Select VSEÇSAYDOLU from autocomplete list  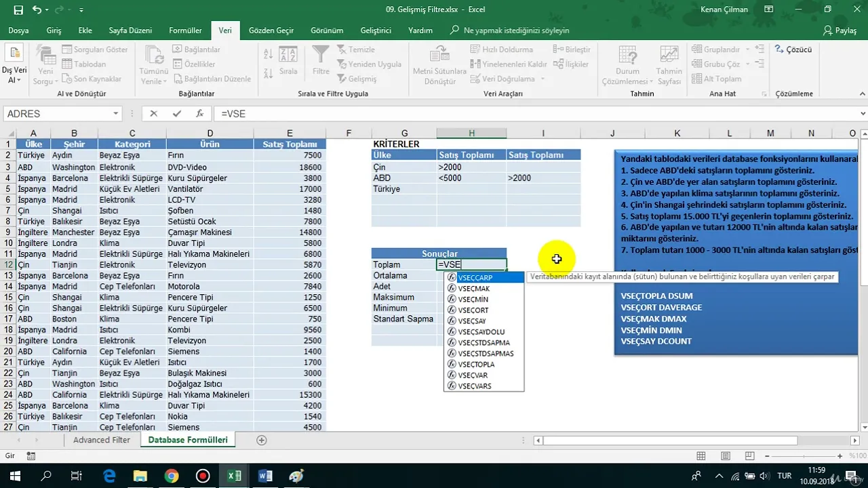pos(484,332)
